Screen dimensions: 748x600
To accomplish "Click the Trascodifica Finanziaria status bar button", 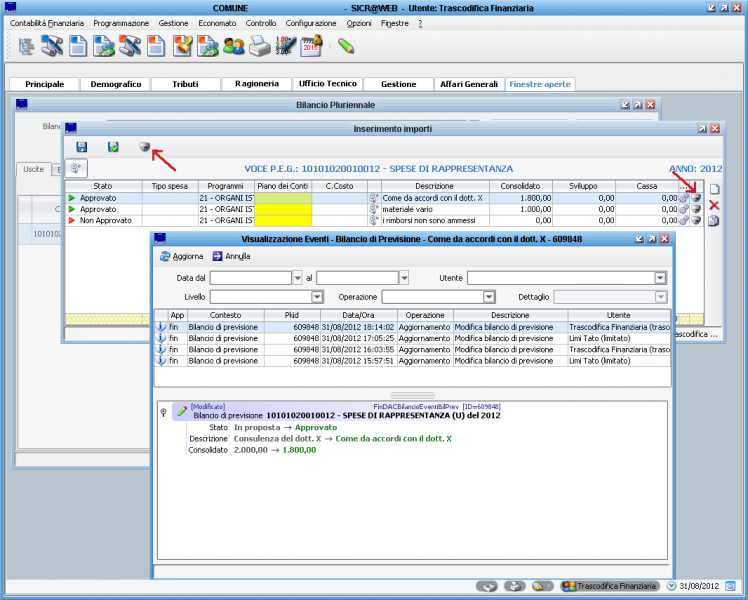I will pos(610,586).
